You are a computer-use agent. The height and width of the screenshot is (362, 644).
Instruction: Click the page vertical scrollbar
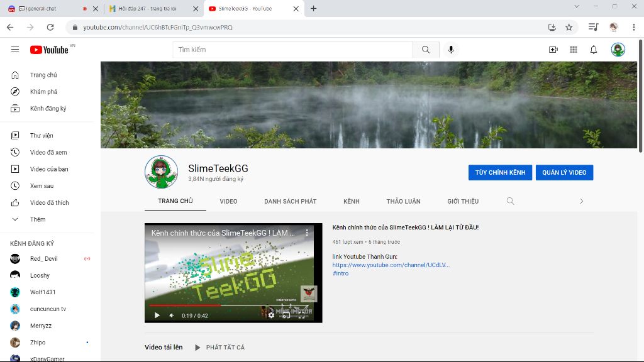[641, 96]
